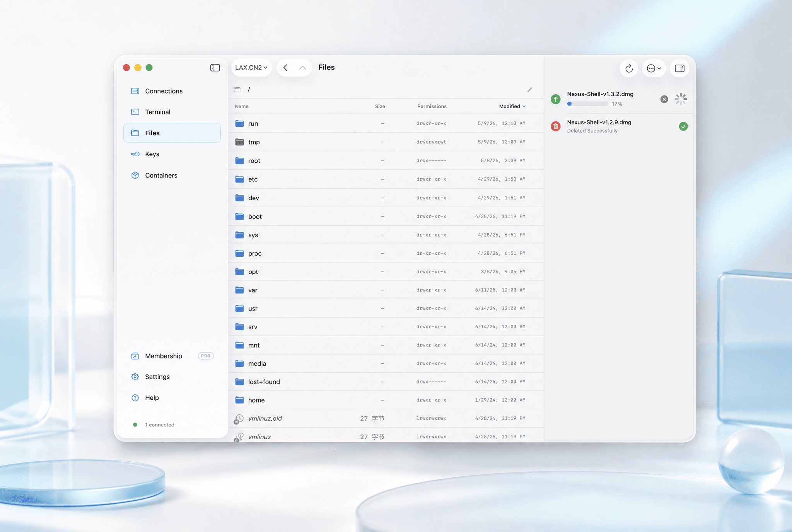Open Terminal in the sidebar
Screen dimensions: 792x532
172,112
